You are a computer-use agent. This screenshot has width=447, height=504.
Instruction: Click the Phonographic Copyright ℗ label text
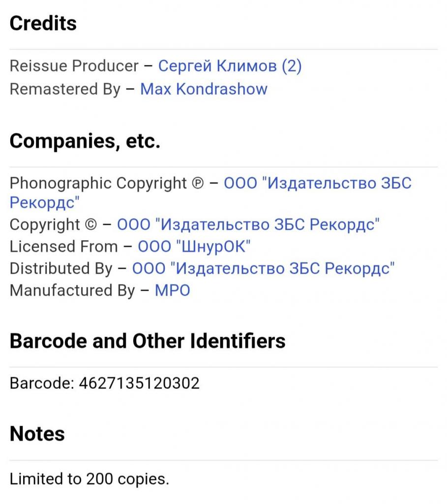pos(107,184)
